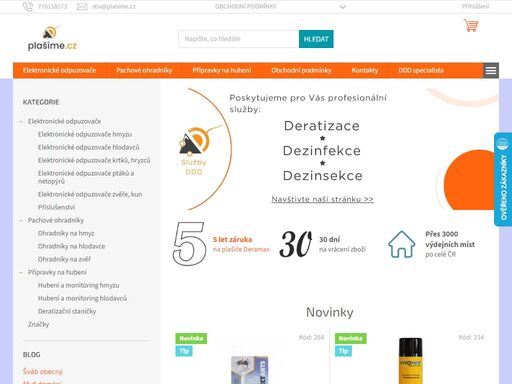Collapse the Přípravky na hubení category
This screenshot has height=384, width=512.
[x=21, y=272]
